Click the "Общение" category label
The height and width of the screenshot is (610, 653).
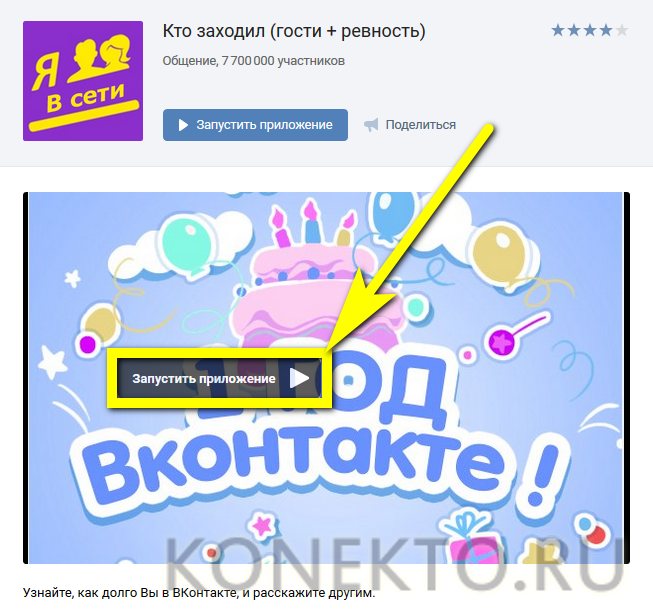click(189, 61)
